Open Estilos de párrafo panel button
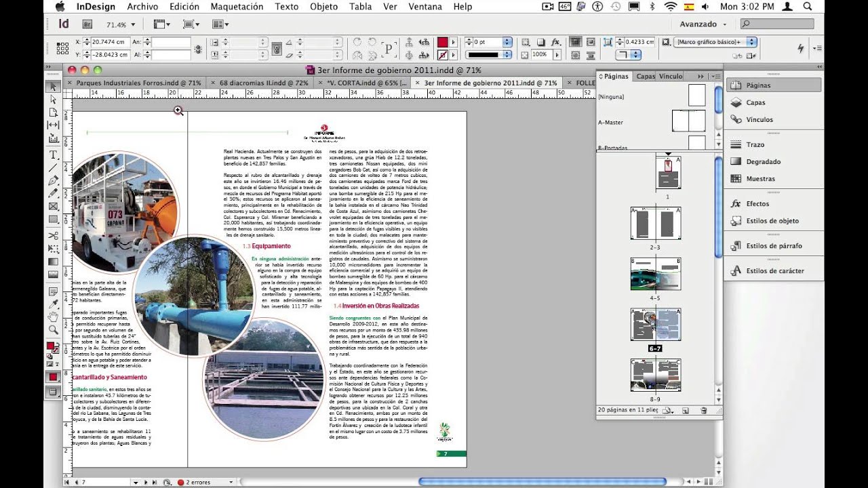The width and height of the screenshot is (868, 488). [x=774, y=246]
